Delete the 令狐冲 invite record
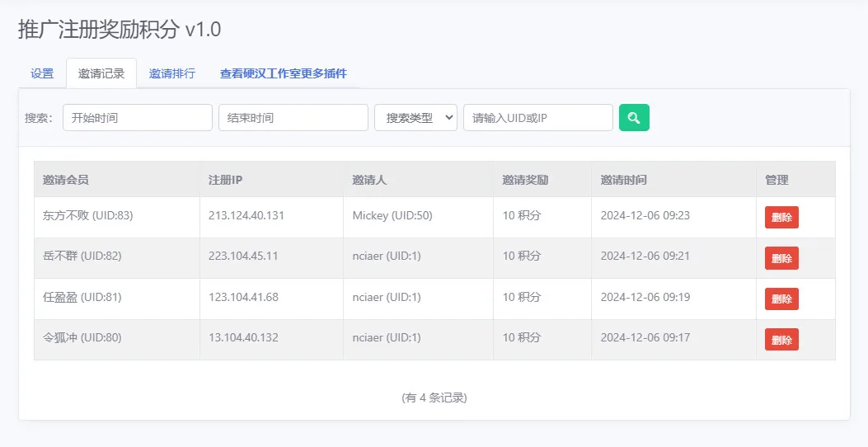 pos(781,340)
